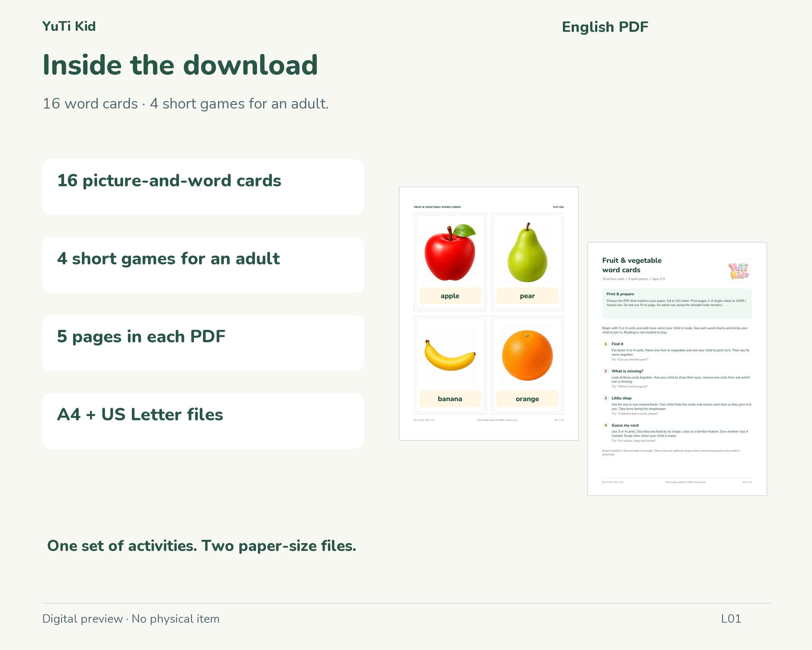This screenshot has height=650, width=812.
Task: Click '16 picture cards | 4 quick games' line
Action: pyautogui.click(x=633, y=279)
